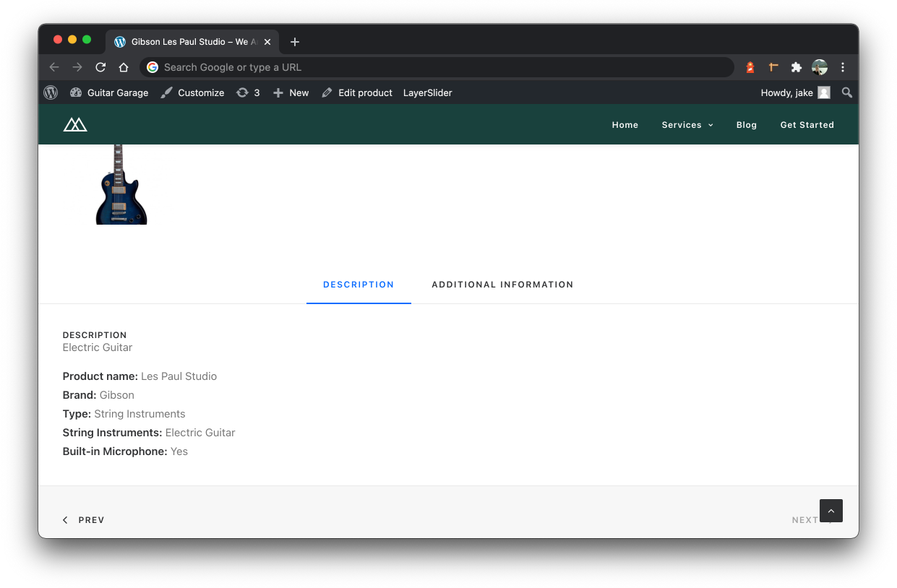This screenshot has width=897, height=588.
Task: Select the Description tab
Action: (359, 285)
